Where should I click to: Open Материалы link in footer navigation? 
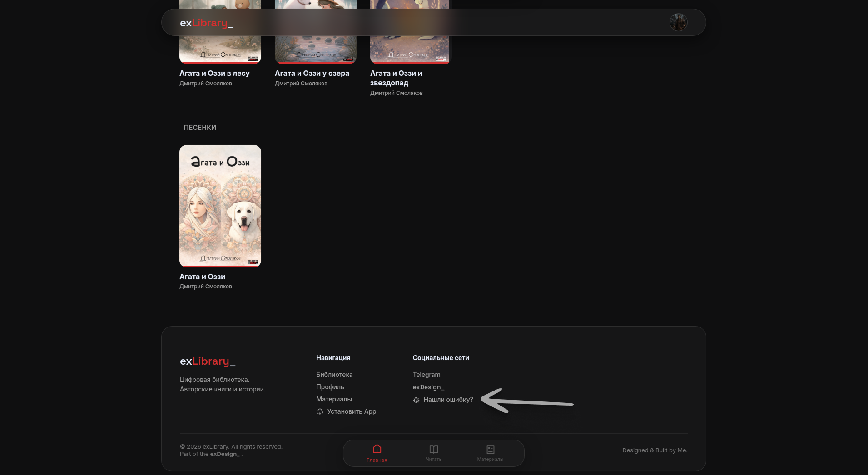pyautogui.click(x=334, y=399)
